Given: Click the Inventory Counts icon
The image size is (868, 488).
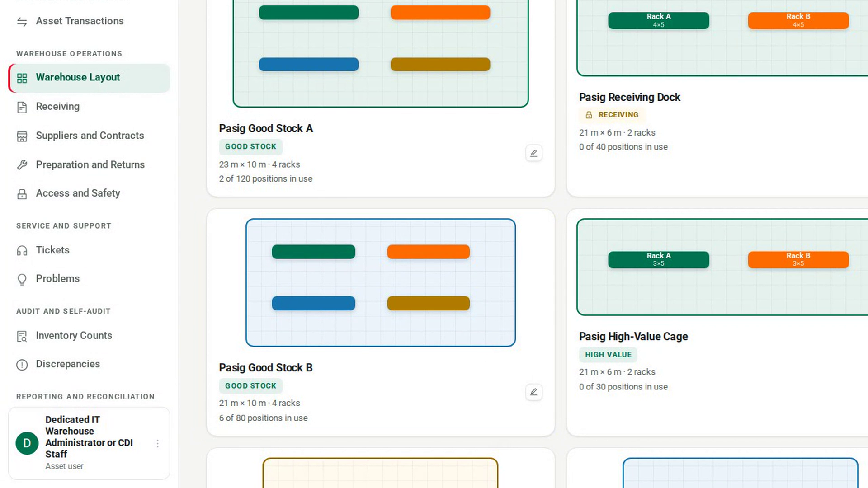Looking at the screenshot, I should pos(22,336).
